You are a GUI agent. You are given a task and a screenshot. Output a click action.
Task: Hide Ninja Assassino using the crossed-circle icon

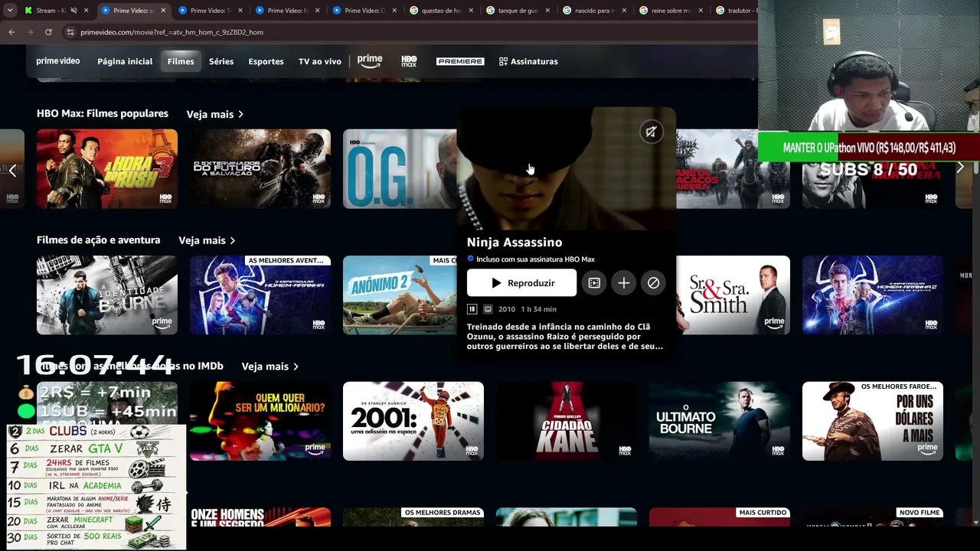653,283
